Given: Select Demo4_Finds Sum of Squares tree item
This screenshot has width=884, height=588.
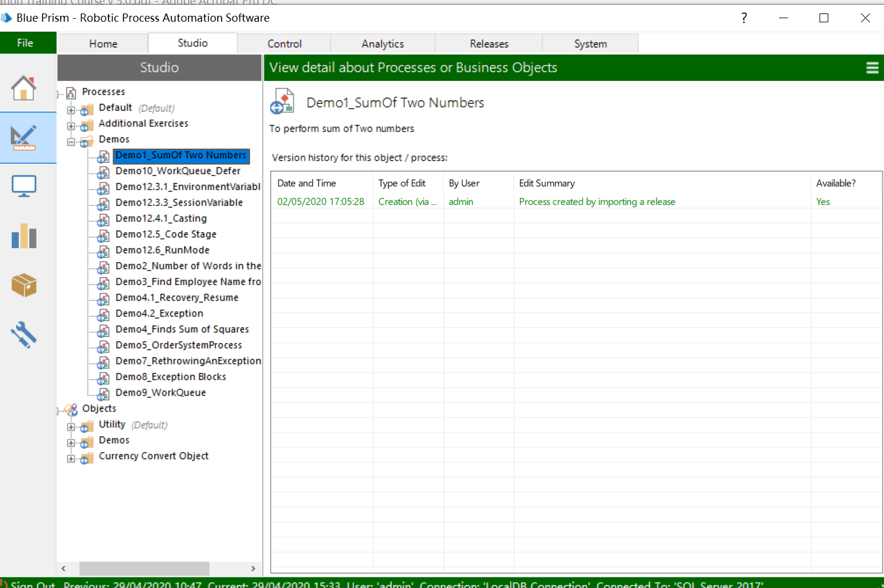Looking at the screenshot, I should 182,329.
